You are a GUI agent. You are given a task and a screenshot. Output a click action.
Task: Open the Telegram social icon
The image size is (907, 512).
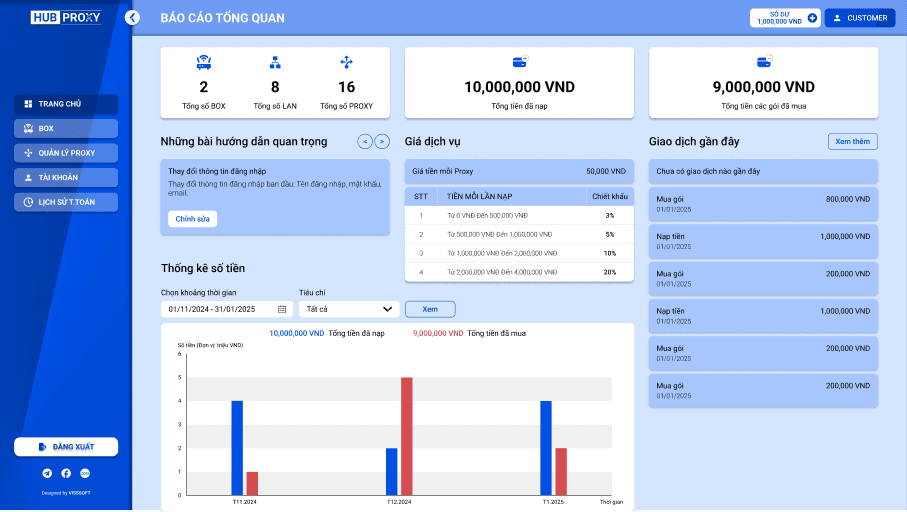(x=47, y=473)
